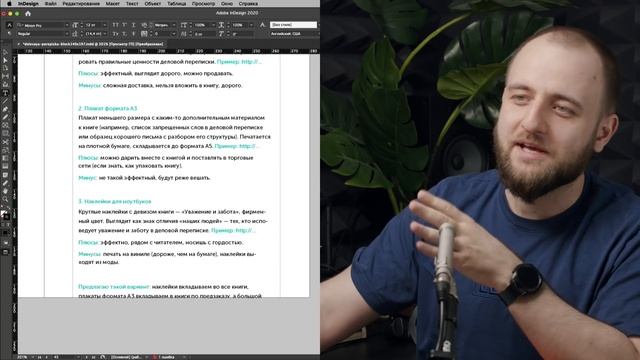Select the Direct Selection tool
This screenshot has width=640, height=360.
tap(5, 60)
